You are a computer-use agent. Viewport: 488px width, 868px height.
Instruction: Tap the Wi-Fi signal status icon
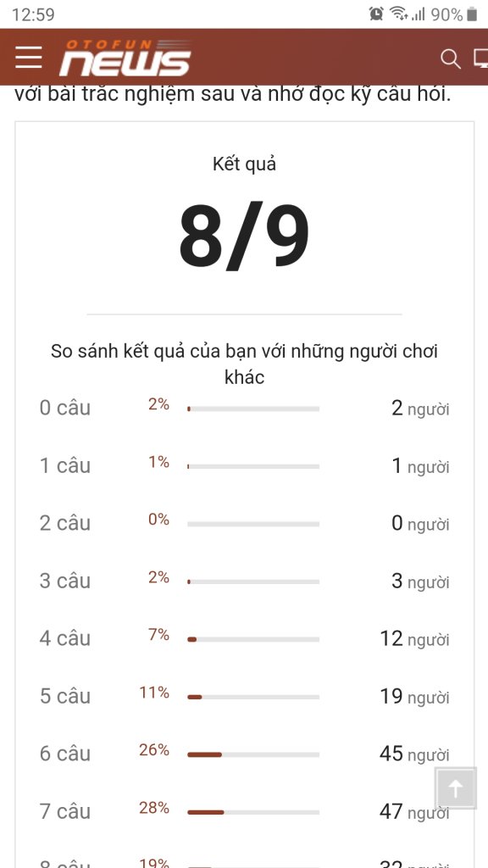pos(397,14)
